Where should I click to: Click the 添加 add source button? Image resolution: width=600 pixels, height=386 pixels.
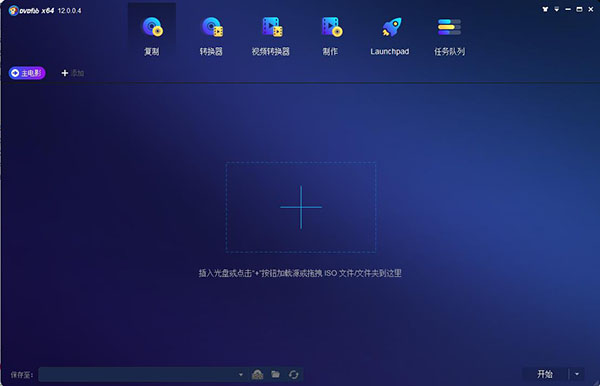point(73,73)
